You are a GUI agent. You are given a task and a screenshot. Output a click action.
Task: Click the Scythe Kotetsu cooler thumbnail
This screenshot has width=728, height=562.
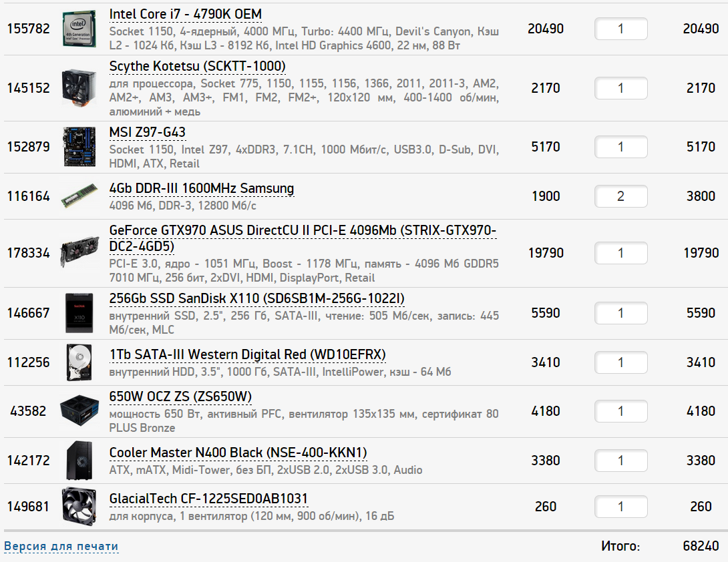(79, 87)
